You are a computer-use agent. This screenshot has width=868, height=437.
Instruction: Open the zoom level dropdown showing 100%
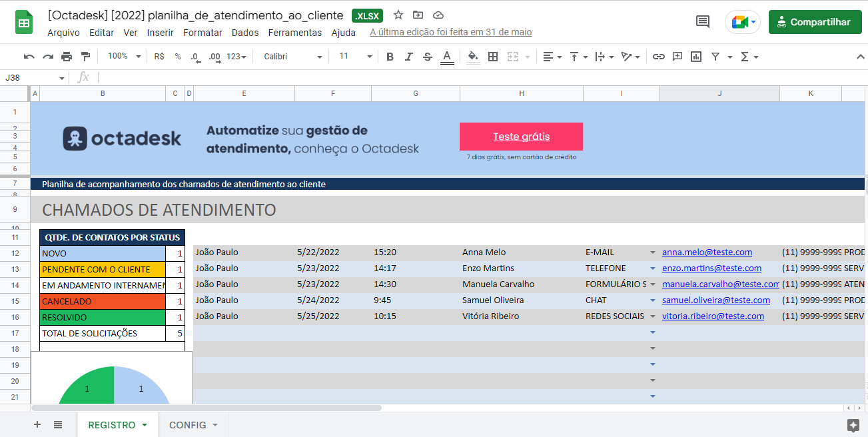pyautogui.click(x=123, y=57)
